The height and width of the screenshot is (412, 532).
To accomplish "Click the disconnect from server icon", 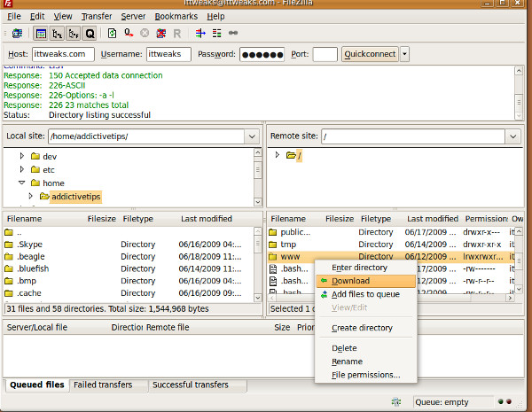I will (161, 34).
